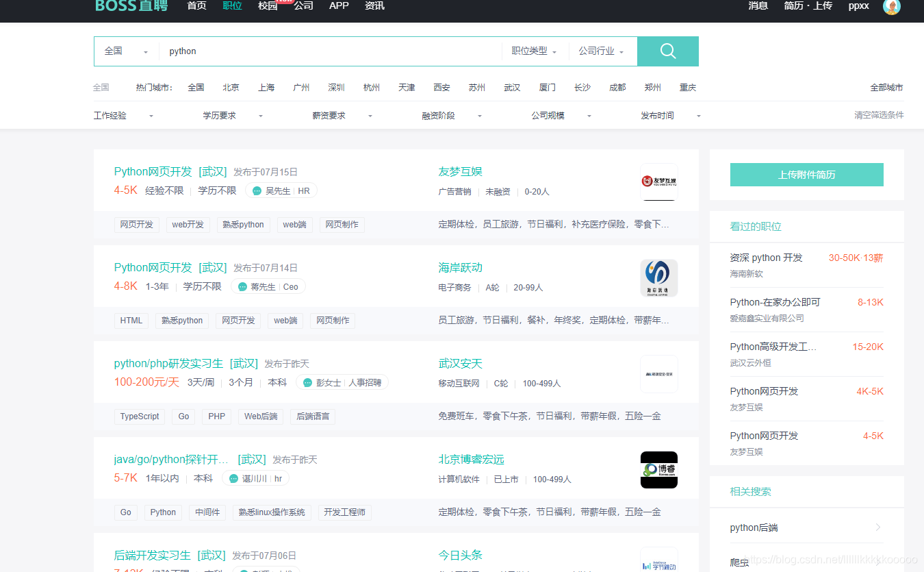Open company 海岸跃动 link
The image size is (924, 572).
(461, 267)
